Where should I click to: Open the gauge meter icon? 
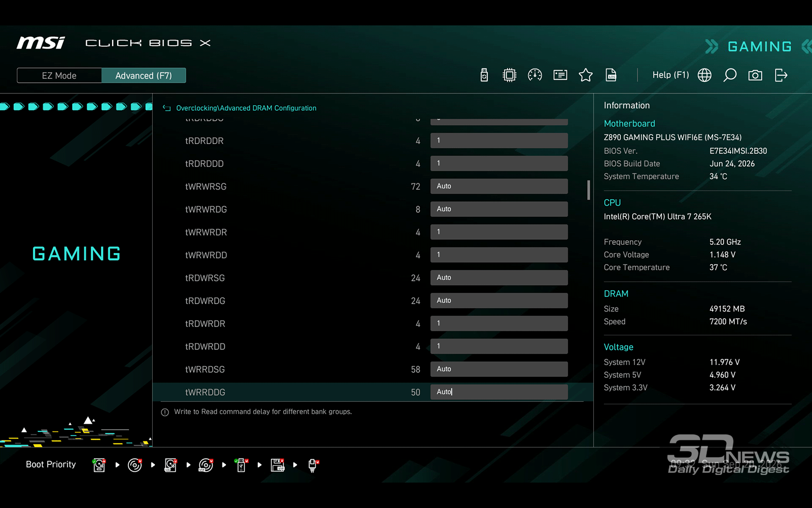click(x=535, y=75)
